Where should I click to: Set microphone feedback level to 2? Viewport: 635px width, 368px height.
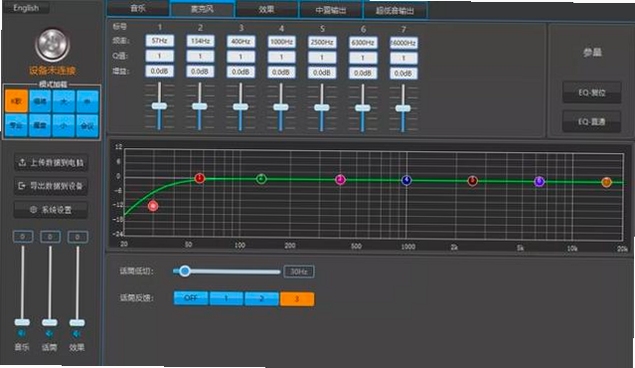pos(262,299)
